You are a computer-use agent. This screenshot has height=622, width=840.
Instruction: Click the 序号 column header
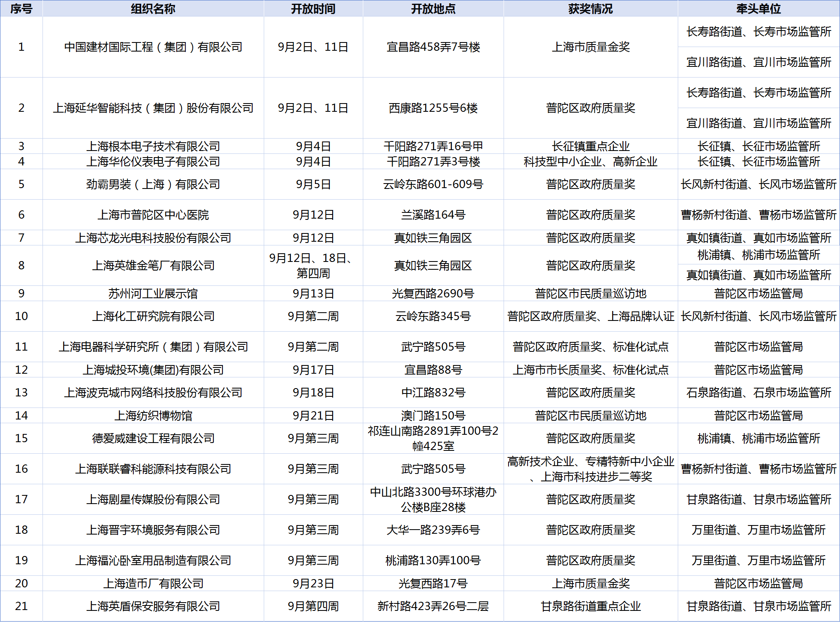[21, 9]
